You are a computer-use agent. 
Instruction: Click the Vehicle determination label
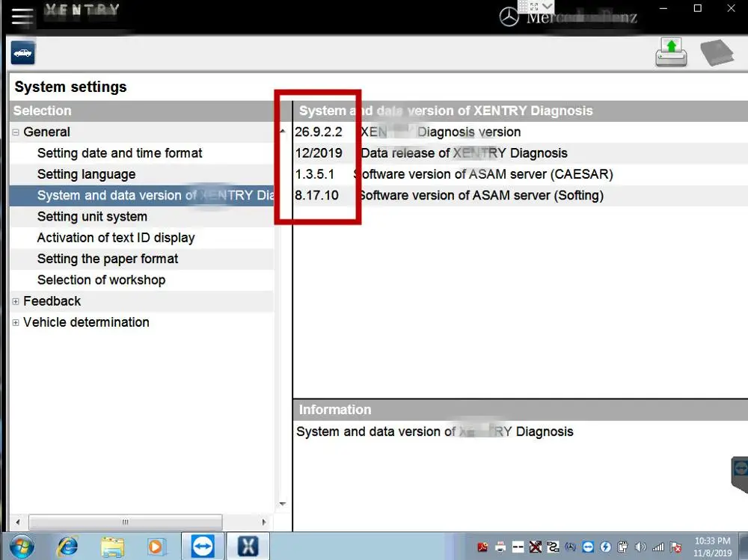(x=86, y=322)
